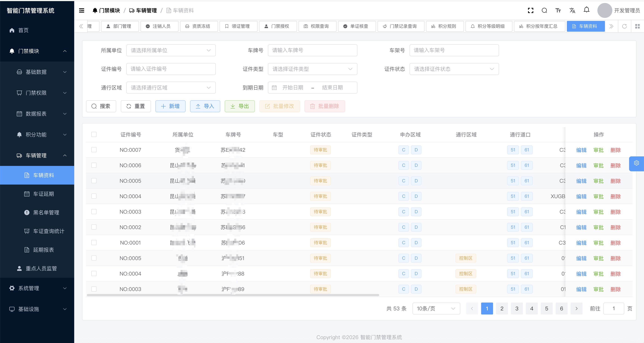Switch to the 积分规则 tab
This screenshot has height=343, width=644.
click(445, 26)
